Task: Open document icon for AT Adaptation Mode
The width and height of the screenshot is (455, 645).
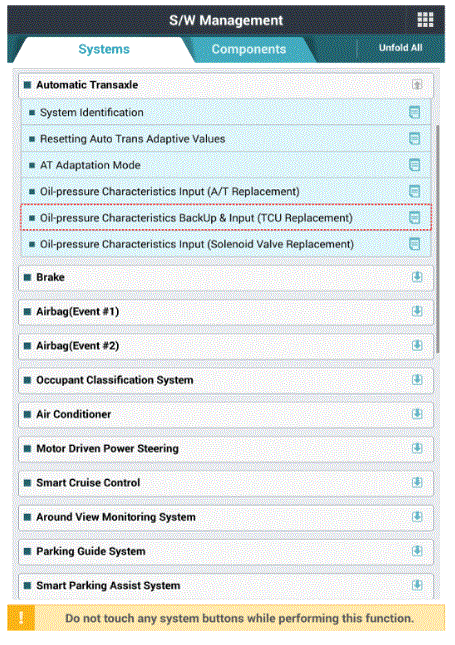Action: click(415, 165)
